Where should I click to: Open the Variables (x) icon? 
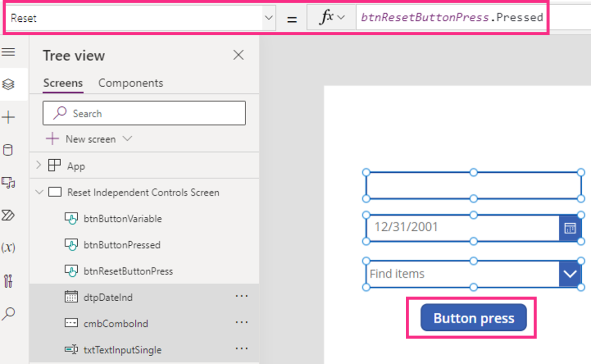click(x=9, y=247)
